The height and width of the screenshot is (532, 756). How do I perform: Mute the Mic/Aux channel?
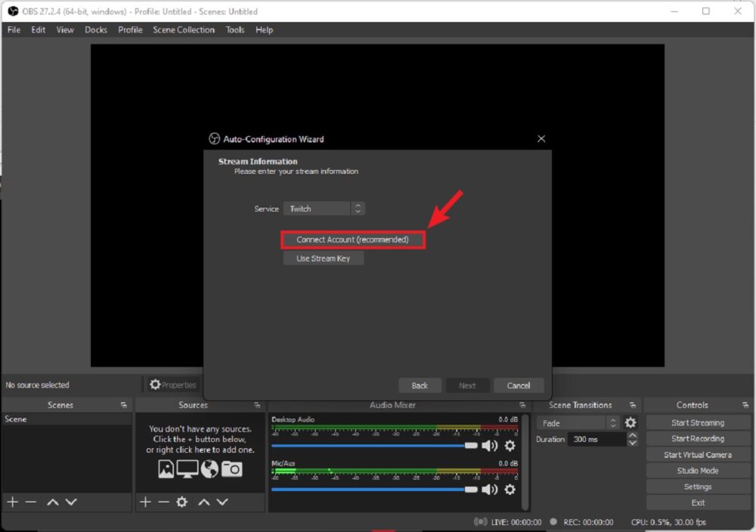(491, 489)
